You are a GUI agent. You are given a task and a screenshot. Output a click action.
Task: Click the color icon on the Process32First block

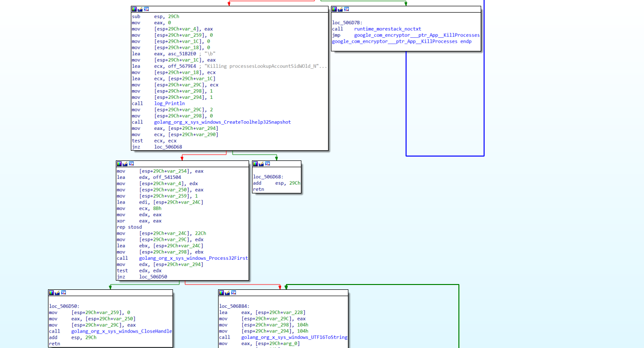point(119,164)
